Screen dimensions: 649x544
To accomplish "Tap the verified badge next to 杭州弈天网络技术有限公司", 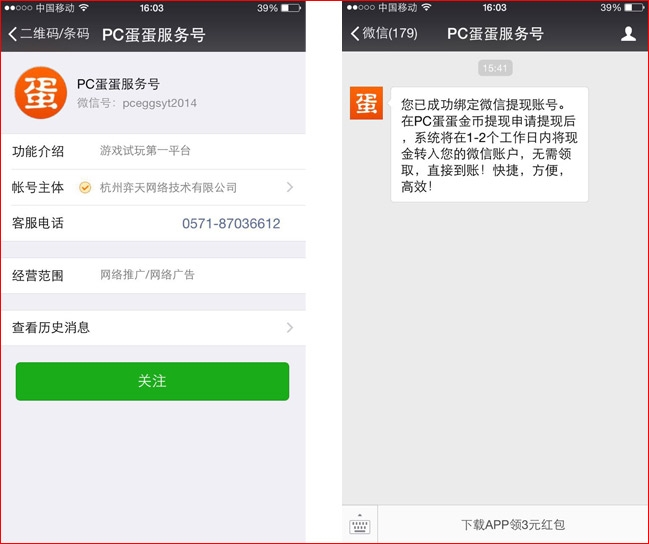I will click(85, 188).
